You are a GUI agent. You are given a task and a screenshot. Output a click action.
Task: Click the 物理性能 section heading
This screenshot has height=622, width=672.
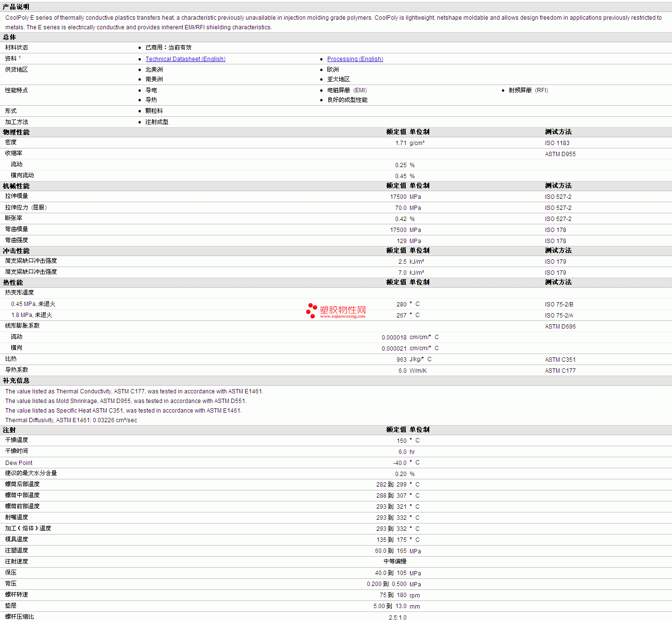tap(16, 132)
